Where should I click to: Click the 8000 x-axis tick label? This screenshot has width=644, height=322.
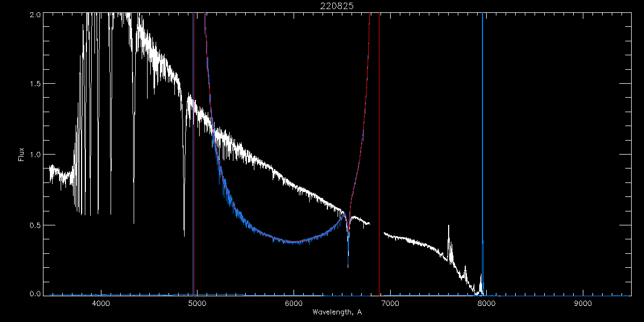click(x=486, y=304)
